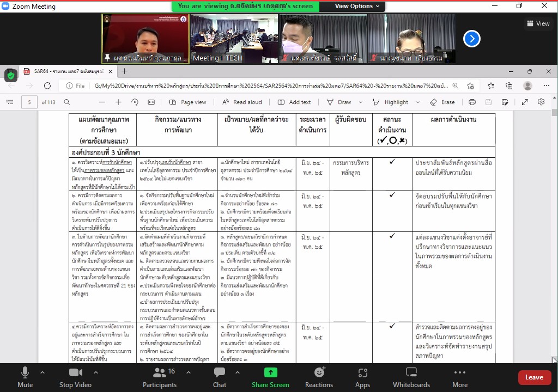This screenshot has width=558, height=392.
Task: Expand video options arrow beside Stop Video
Action: [x=96, y=372]
